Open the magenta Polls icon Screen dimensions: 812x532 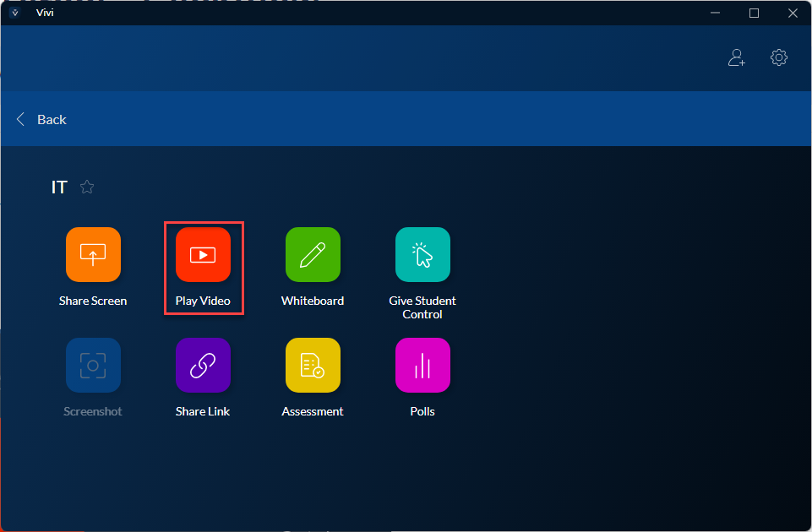(422, 365)
